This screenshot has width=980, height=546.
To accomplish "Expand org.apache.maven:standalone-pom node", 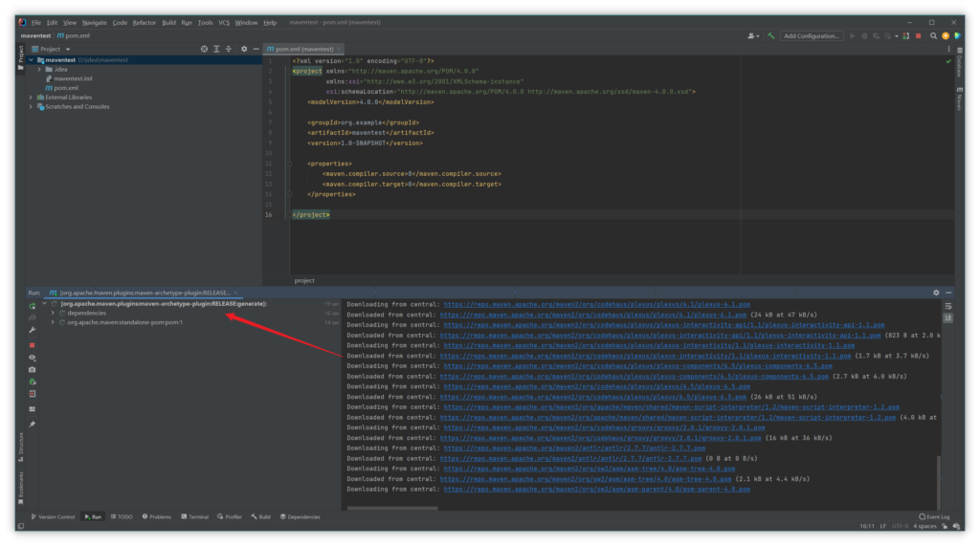I will pos(54,322).
